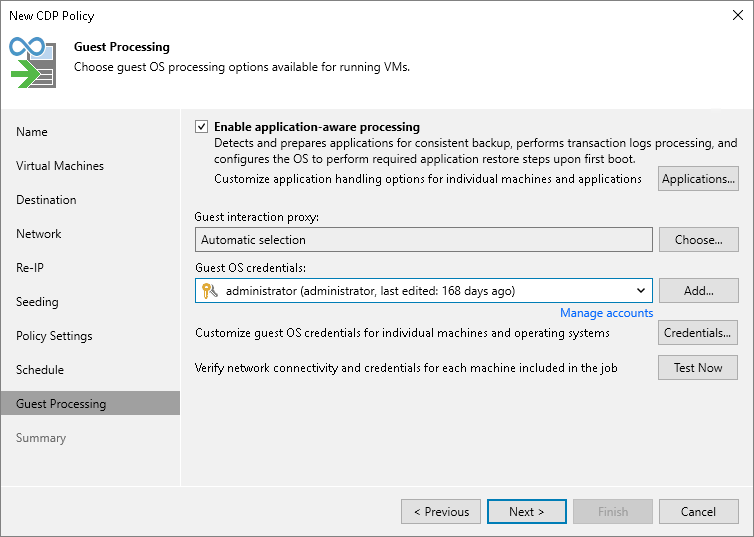
Task: Select the Guest Processing step
Action: 90,403
